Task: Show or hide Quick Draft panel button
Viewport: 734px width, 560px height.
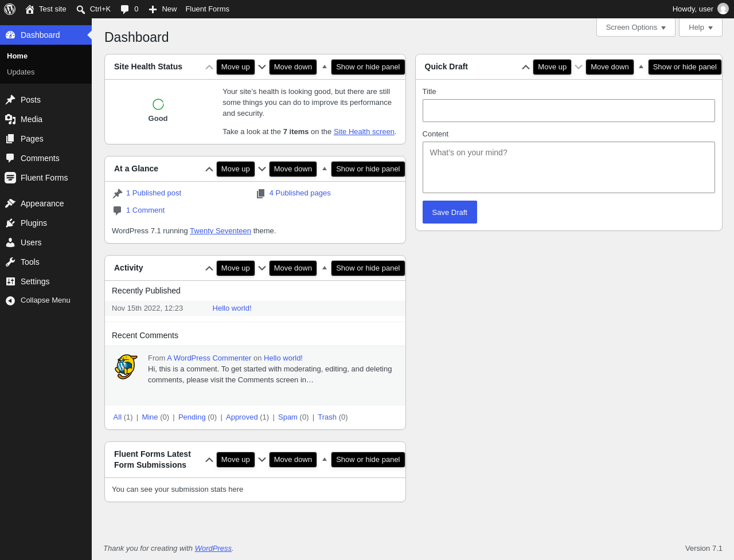Action: coord(685,67)
